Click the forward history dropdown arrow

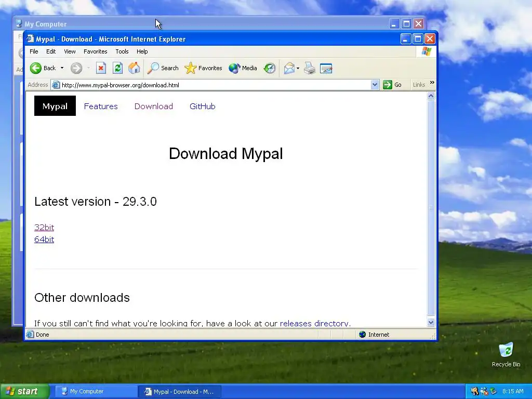pos(88,68)
